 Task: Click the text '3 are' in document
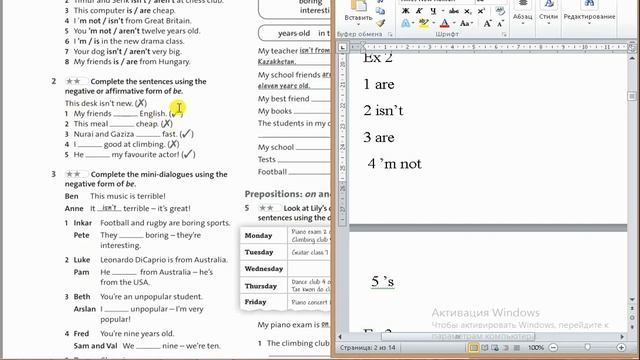coord(379,137)
